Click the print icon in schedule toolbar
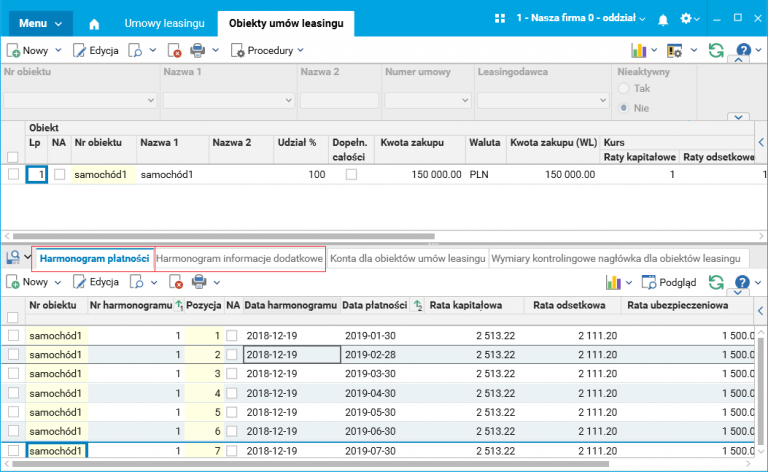 199,282
